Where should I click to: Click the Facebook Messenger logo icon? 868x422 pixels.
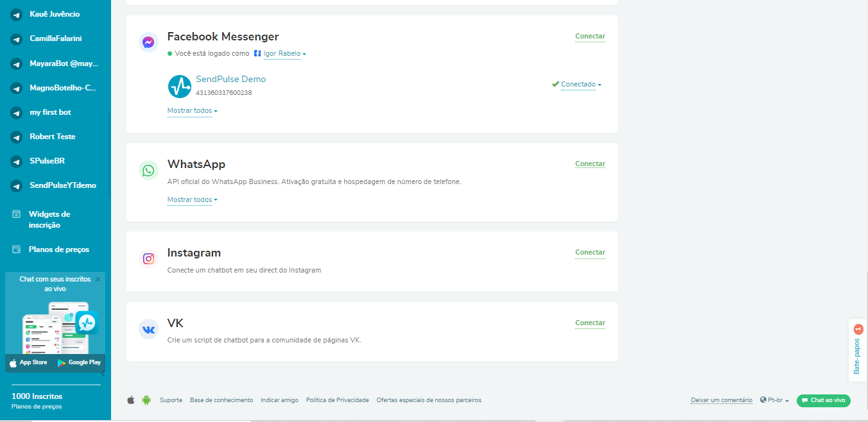click(x=148, y=42)
